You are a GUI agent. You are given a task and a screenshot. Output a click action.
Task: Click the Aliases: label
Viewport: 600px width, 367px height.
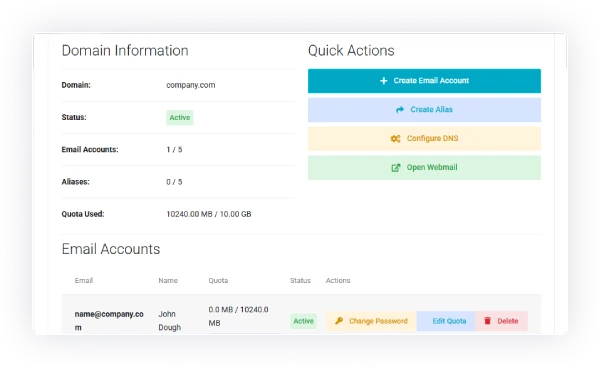tap(75, 182)
